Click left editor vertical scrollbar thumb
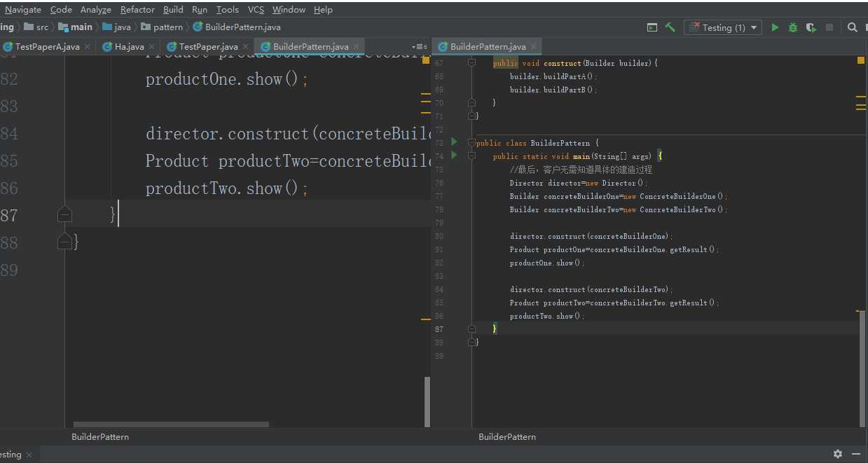 pos(427,402)
